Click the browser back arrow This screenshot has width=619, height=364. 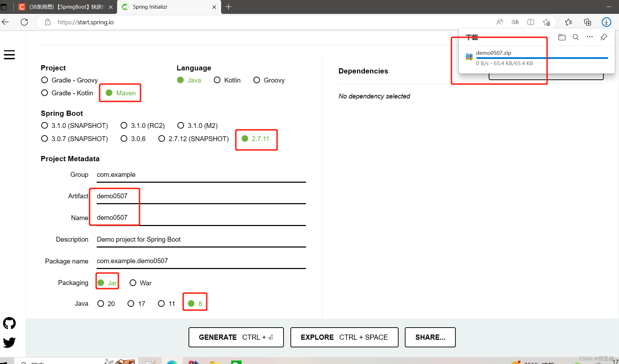click(5, 22)
